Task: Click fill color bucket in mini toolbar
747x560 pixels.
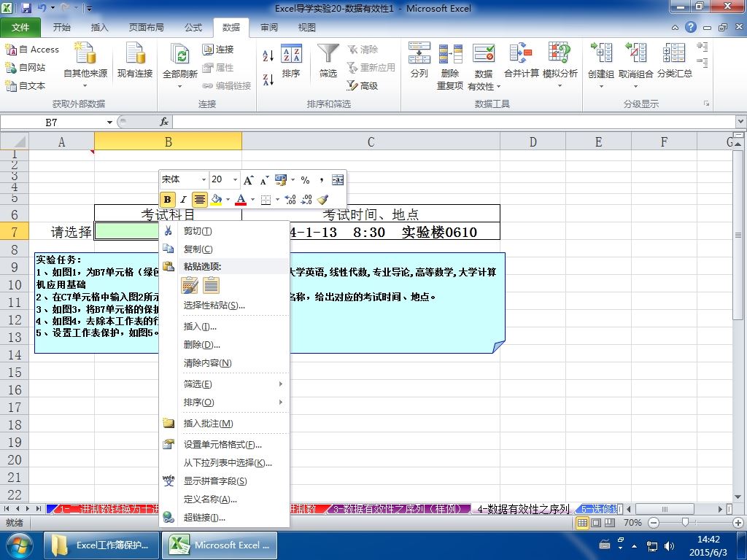Action: pos(216,199)
